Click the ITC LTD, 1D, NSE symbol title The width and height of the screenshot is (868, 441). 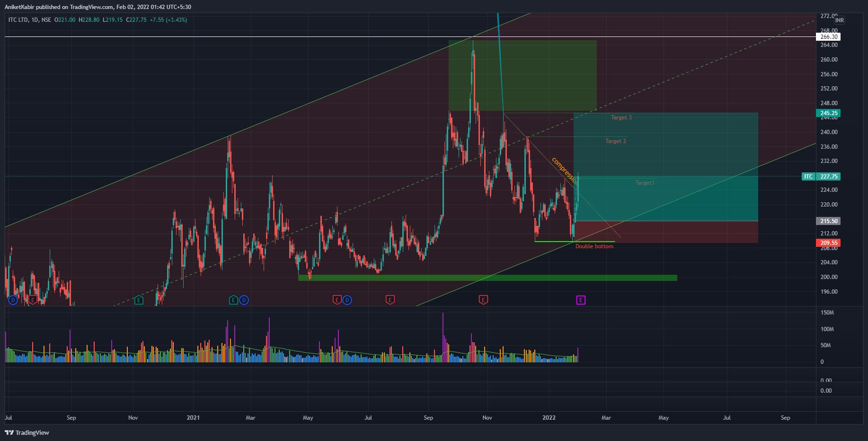pos(30,20)
